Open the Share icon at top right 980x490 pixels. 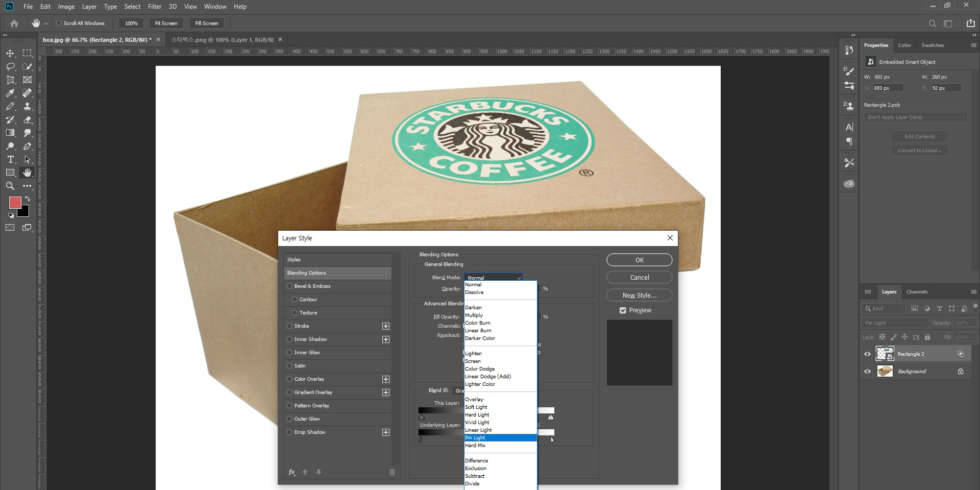(970, 23)
